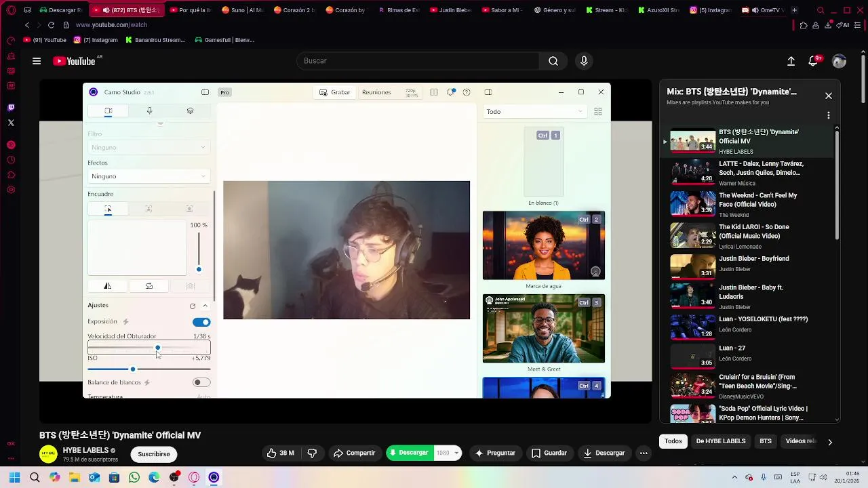This screenshot has height=488, width=868.
Task: Start YouTube voice search microphone
Action: pyautogui.click(x=584, y=61)
